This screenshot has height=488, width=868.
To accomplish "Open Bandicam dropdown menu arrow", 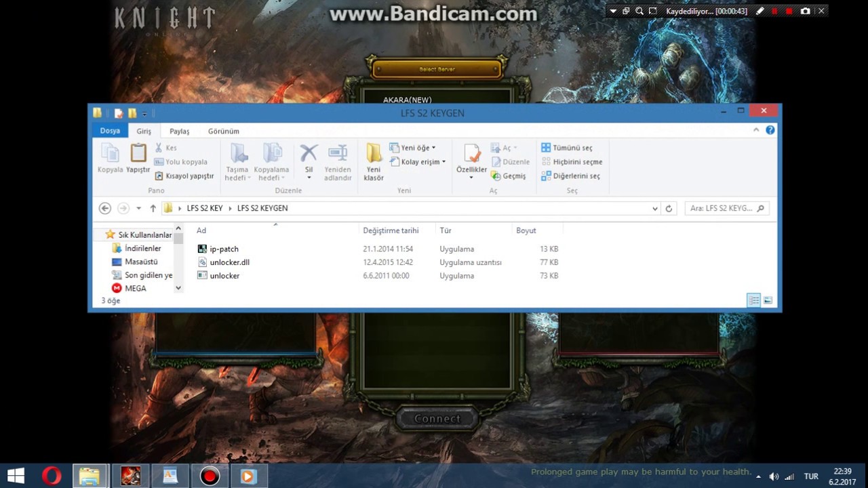I will [613, 12].
